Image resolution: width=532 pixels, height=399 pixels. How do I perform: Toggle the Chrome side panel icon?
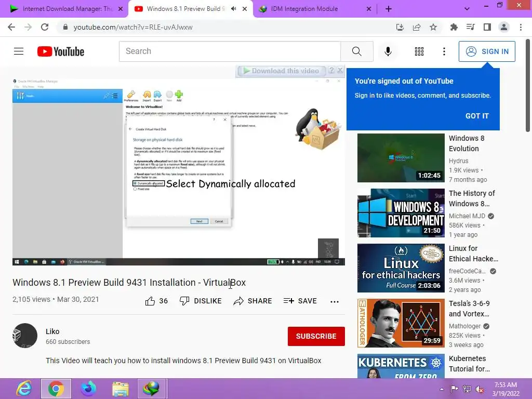pos(487,27)
